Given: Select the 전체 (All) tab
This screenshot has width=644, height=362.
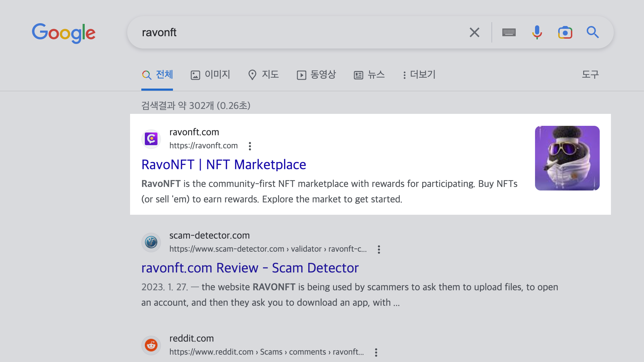Looking at the screenshot, I should click(157, 75).
